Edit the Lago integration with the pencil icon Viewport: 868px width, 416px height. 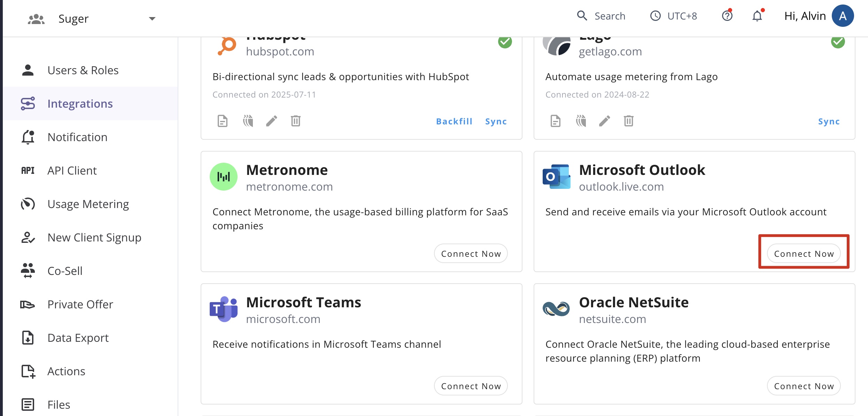pyautogui.click(x=604, y=121)
